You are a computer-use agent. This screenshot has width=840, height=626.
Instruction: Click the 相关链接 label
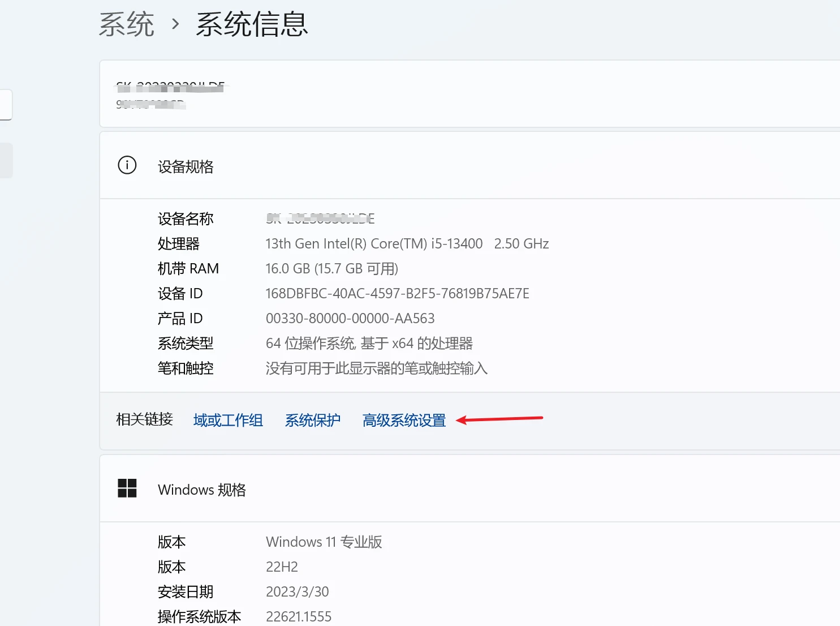click(144, 419)
